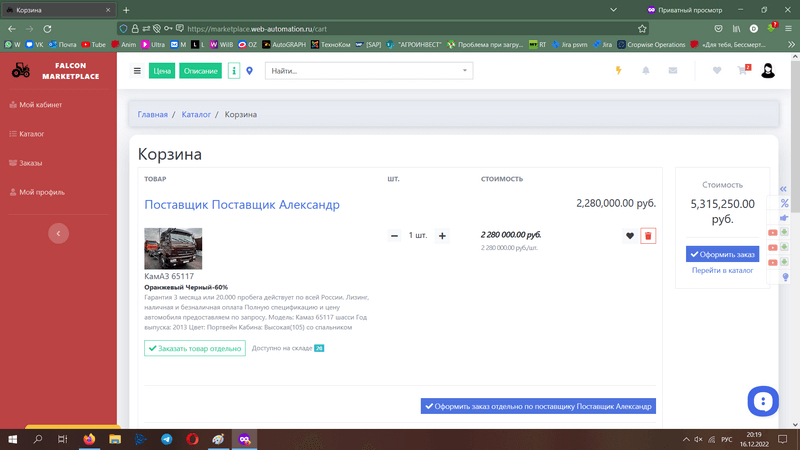The height and width of the screenshot is (450, 800).
Task: Focus the Найти search field
Action: pos(368,71)
